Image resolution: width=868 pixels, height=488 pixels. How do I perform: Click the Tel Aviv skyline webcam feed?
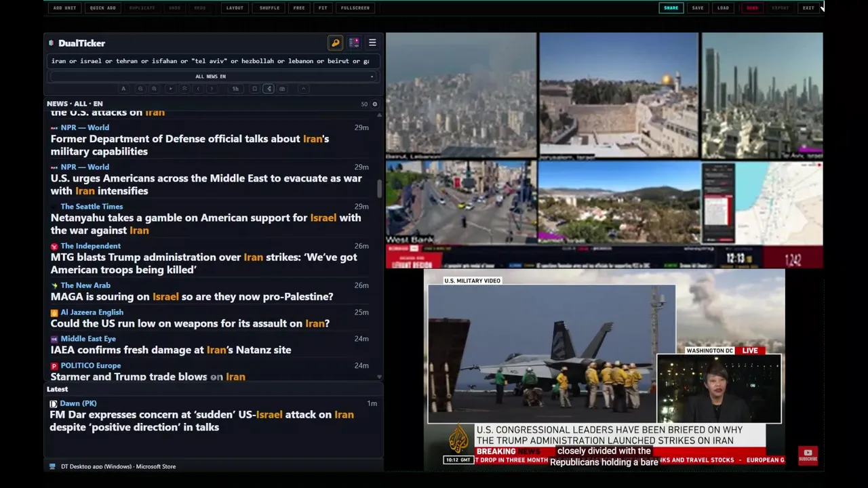762,96
